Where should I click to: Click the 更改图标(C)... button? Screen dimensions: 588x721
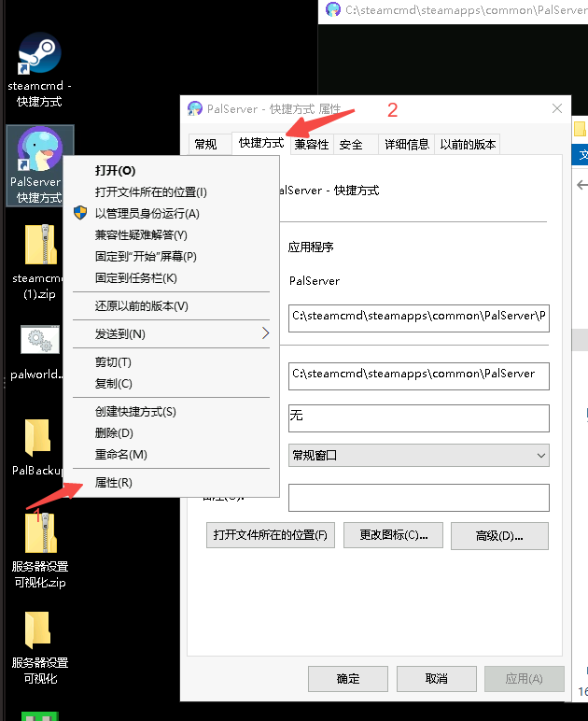click(x=393, y=535)
